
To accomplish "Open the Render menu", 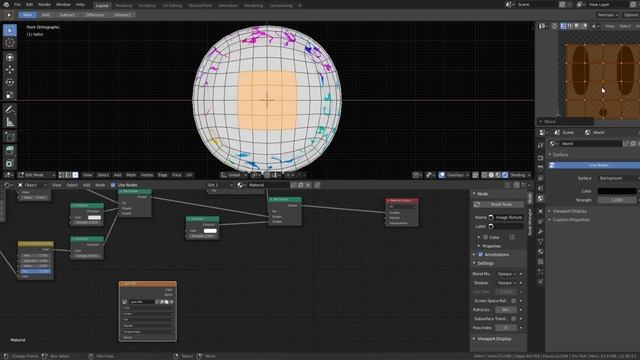I will pos(44,5).
